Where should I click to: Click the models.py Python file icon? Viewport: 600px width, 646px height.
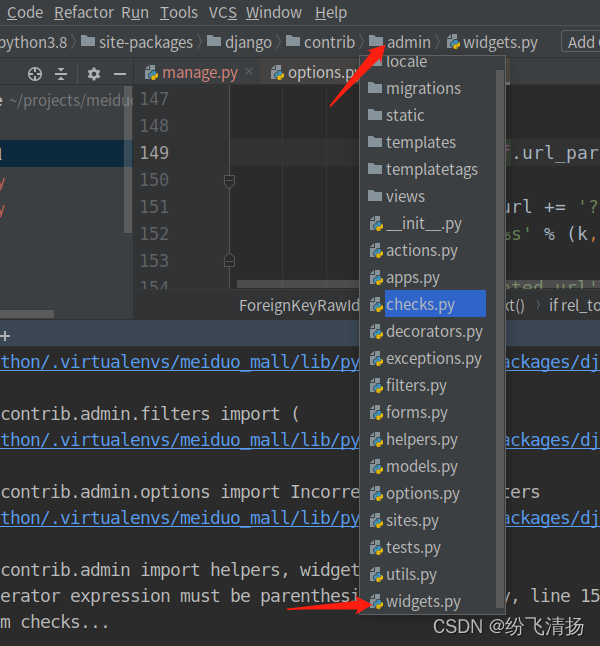[376, 467]
